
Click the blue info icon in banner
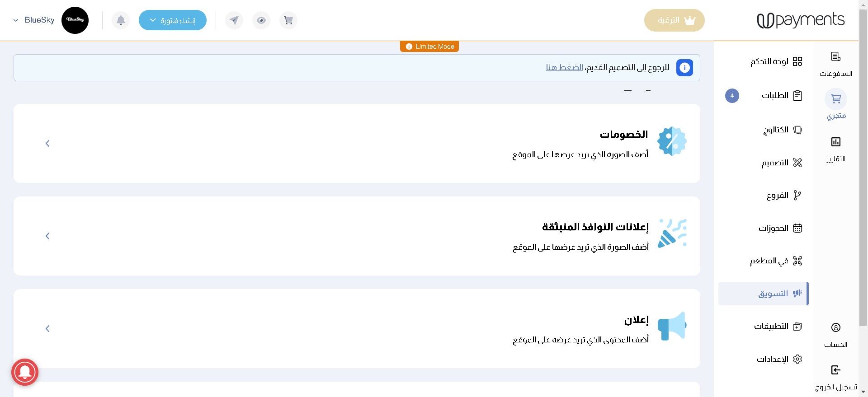(x=684, y=68)
